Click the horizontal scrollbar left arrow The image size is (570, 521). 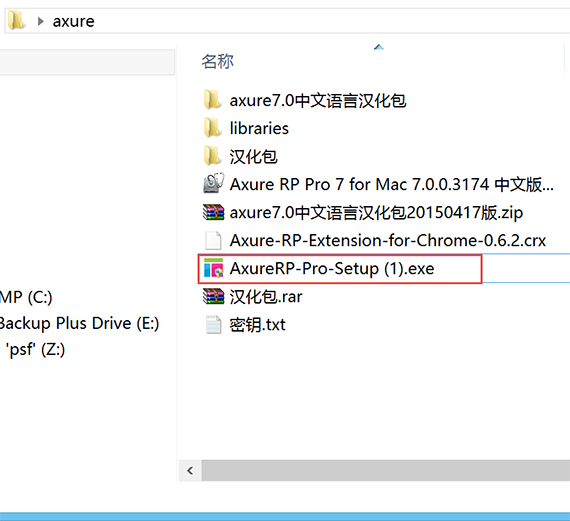coord(190,471)
